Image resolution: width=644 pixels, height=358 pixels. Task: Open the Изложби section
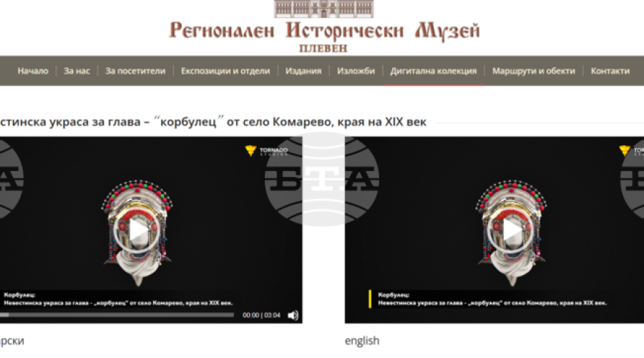tap(356, 71)
